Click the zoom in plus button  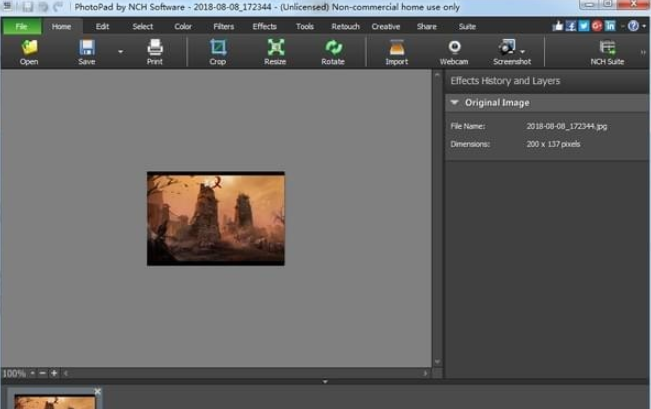click(x=54, y=373)
